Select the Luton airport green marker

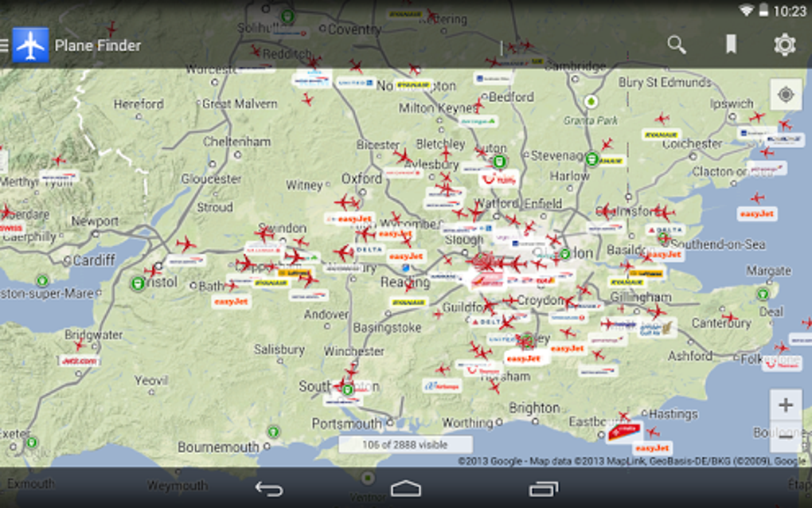tap(499, 162)
